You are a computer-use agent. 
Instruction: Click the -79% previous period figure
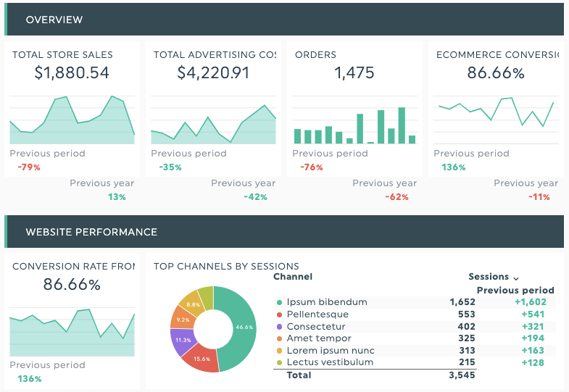pos(29,167)
